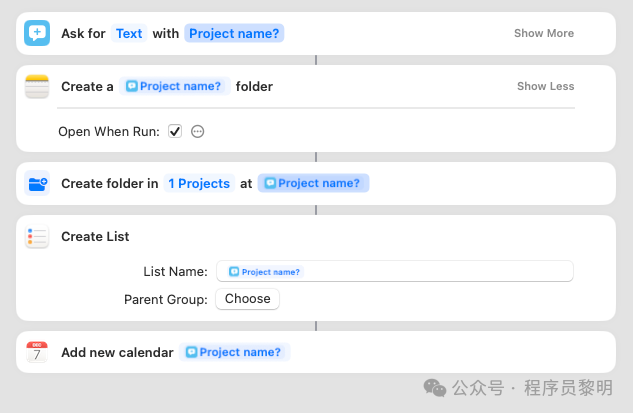Image resolution: width=633 pixels, height=413 pixels.
Task: Click the Calendar action icon
Action: click(x=37, y=352)
